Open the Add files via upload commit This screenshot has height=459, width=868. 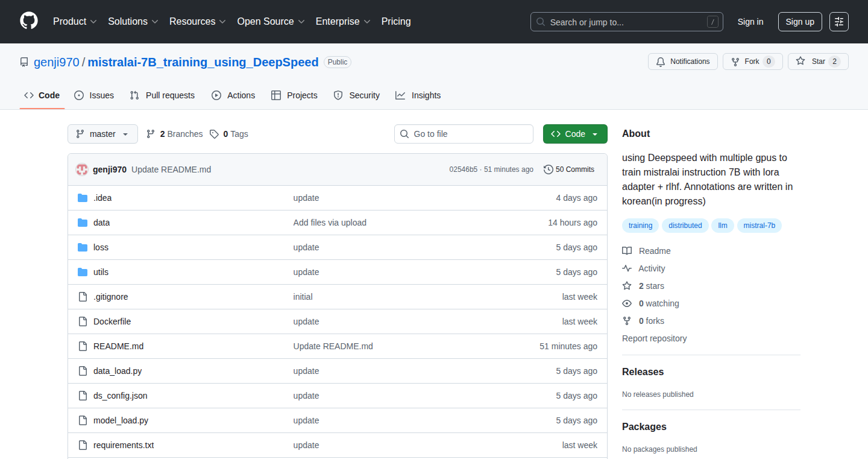(330, 223)
